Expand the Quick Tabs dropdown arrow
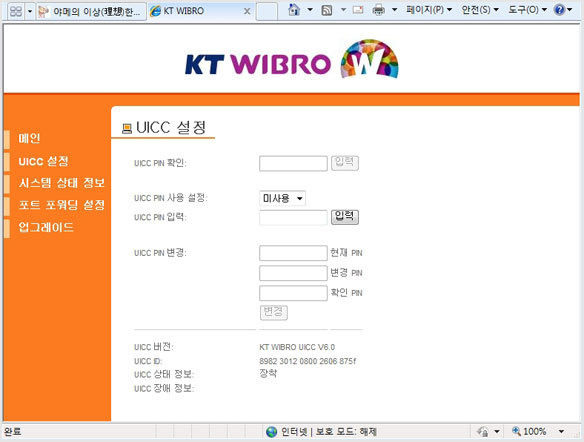The image size is (584, 442). pyautogui.click(x=30, y=12)
